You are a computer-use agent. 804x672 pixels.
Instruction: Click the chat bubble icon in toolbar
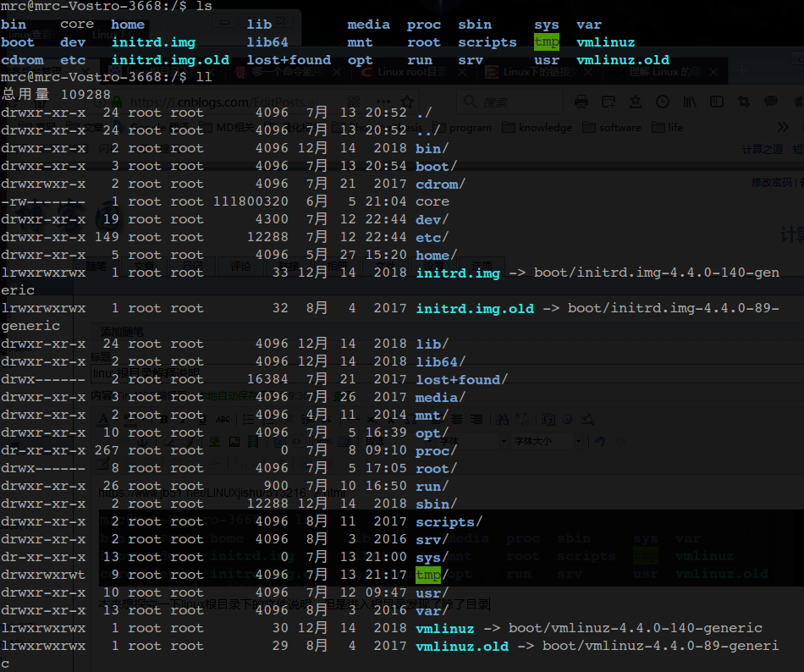pyautogui.click(x=770, y=102)
